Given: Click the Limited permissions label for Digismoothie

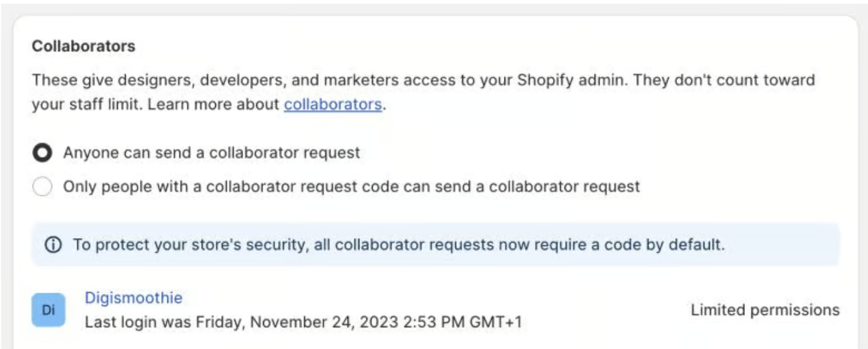Looking at the screenshot, I should tap(765, 310).
